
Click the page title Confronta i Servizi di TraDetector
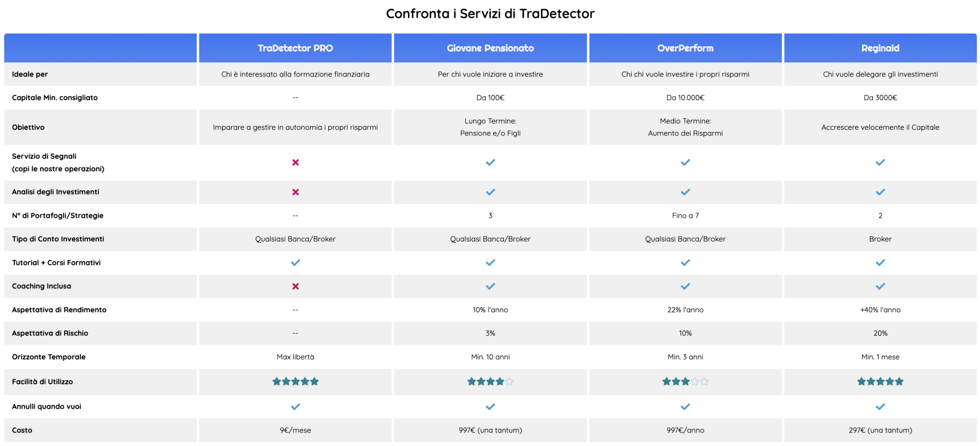[490, 14]
